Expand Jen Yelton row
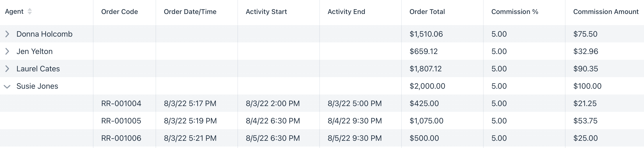644x148 pixels. point(7,51)
